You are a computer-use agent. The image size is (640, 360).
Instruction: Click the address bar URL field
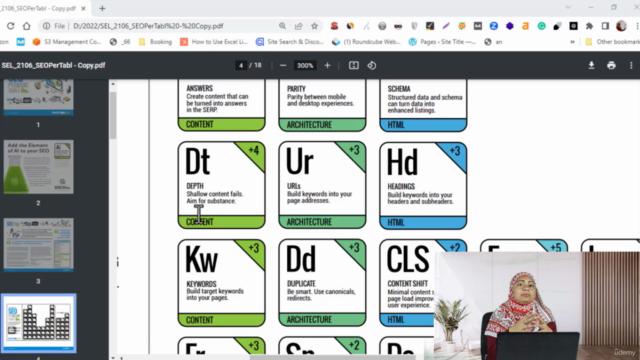pos(148,26)
